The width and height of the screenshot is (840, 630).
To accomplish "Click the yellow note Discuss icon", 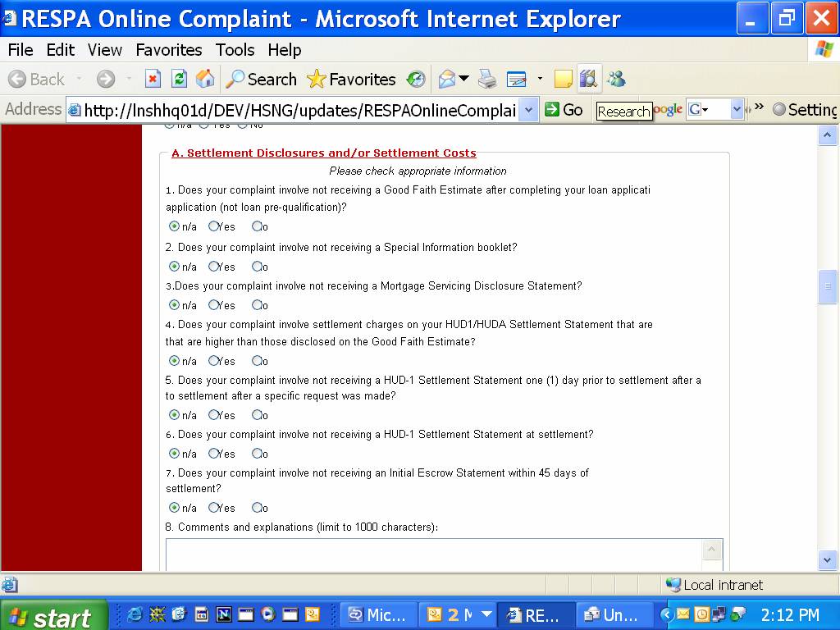I will click(x=563, y=80).
